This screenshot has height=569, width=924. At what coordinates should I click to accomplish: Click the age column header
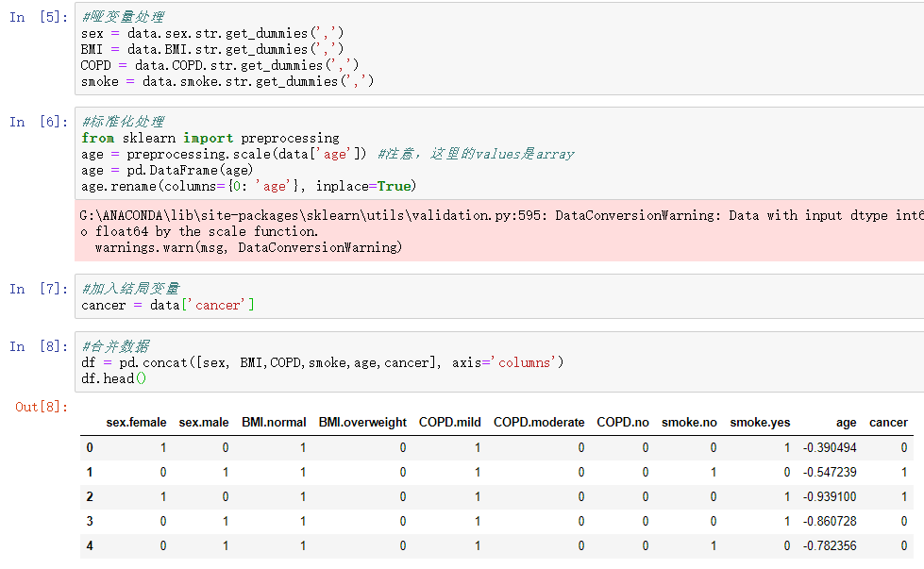coord(846,423)
